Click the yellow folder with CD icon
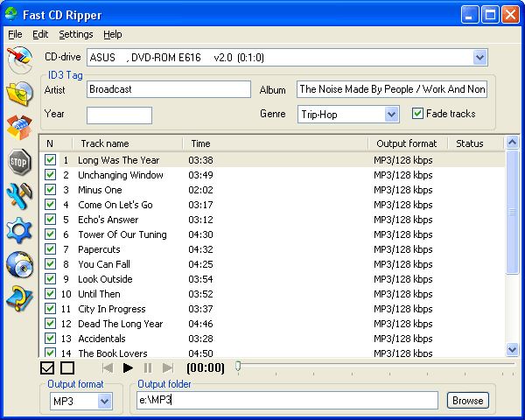The width and height of the screenshot is (525, 420). coord(19,94)
